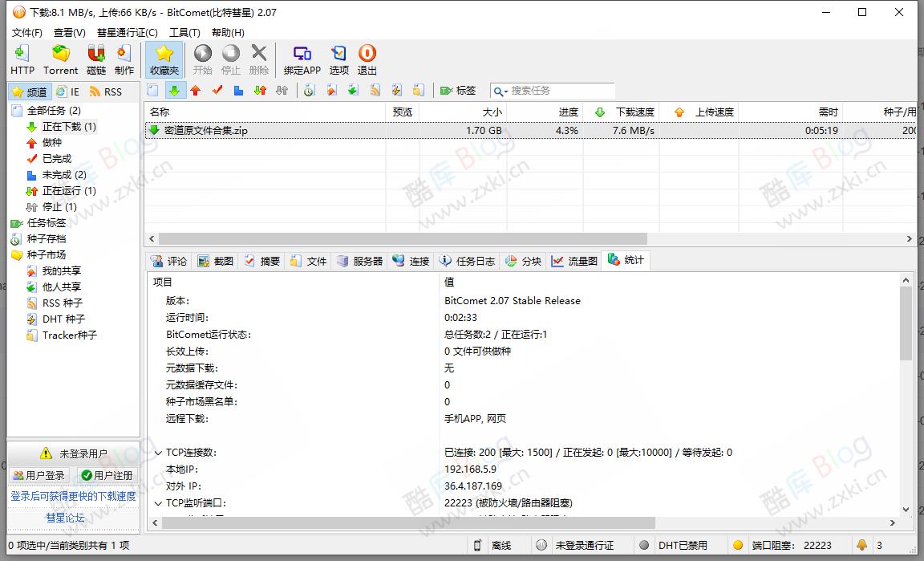Viewport: 924px width, 561px height.
Task: Open the Torrent download creator icon
Action: [x=59, y=59]
